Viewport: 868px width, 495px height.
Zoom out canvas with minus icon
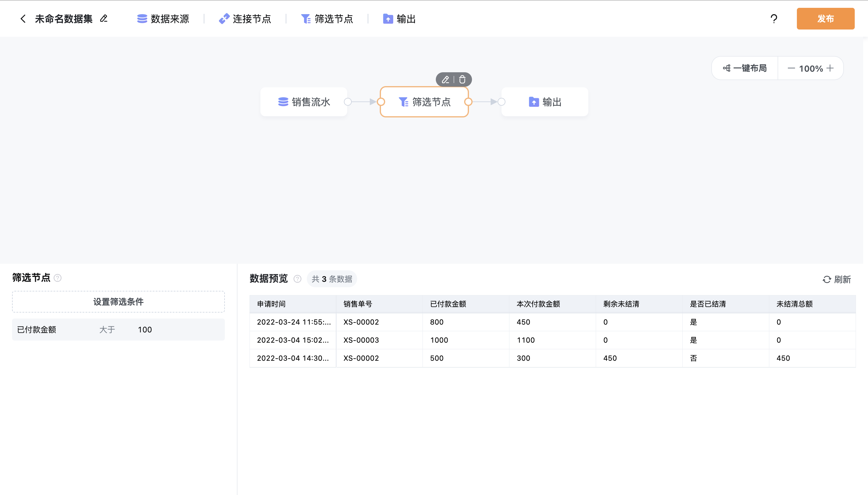pos(791,68)
